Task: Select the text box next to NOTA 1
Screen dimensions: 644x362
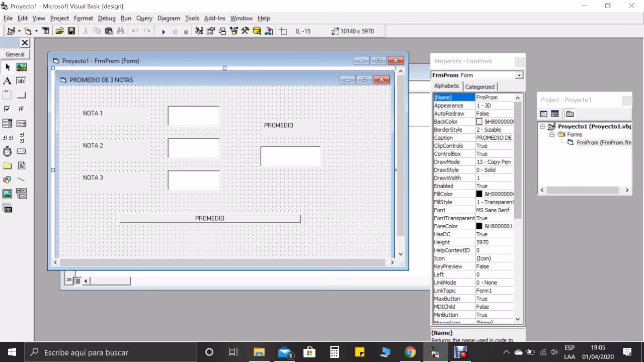Action: point(194,116)
